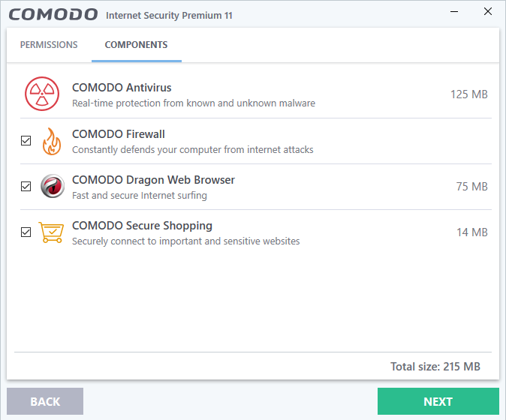This screenshot has width=506, height=420.
Task: Click the COMODO Dragon Web Browser label
Action: pyautogui.click(x=153, y=180)
